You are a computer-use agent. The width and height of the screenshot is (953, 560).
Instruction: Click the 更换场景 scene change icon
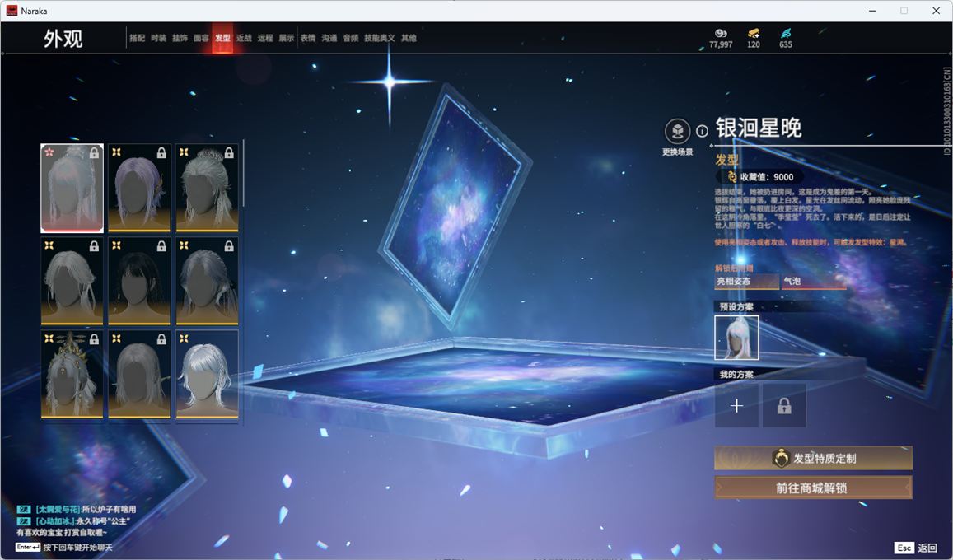click(677, 132)
